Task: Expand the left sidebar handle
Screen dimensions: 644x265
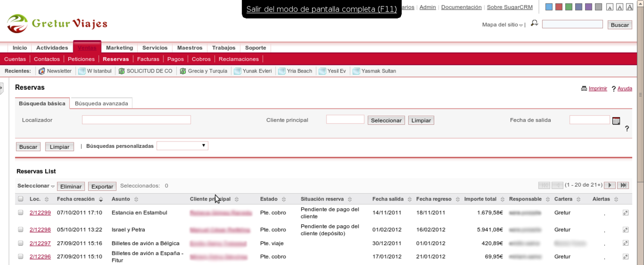Action: point(1,88)
